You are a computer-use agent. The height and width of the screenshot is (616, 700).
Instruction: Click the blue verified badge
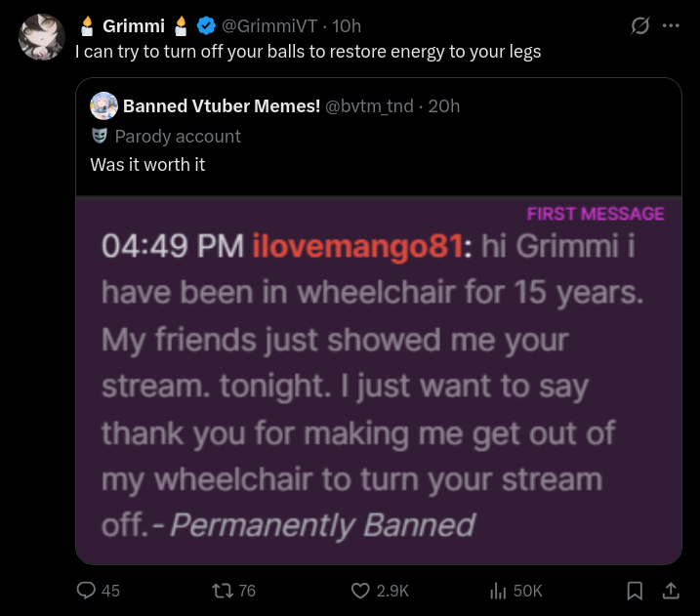coord(206,26)
